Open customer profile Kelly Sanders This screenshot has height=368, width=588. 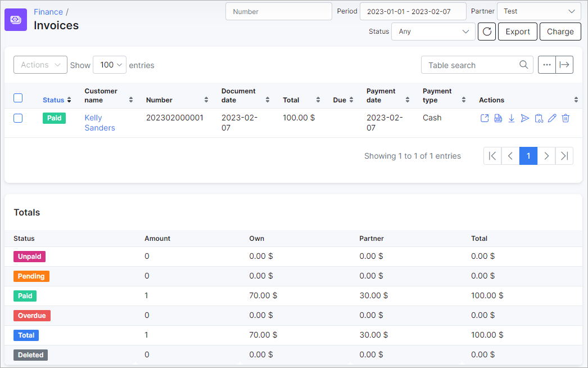pyautogui.click(x=99, y=123)
